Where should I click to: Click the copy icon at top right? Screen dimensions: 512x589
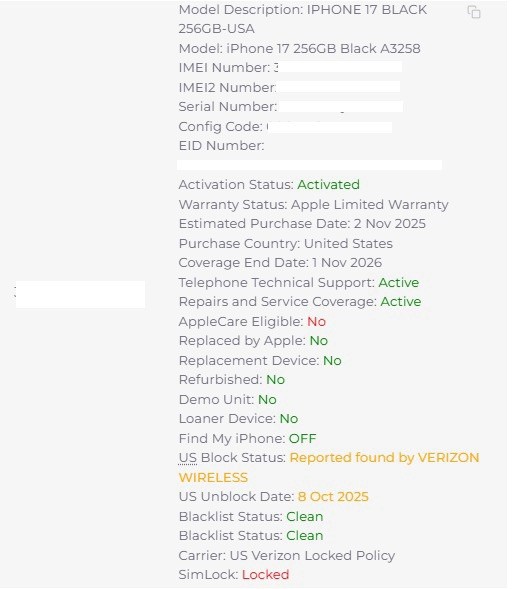point(474,12)
